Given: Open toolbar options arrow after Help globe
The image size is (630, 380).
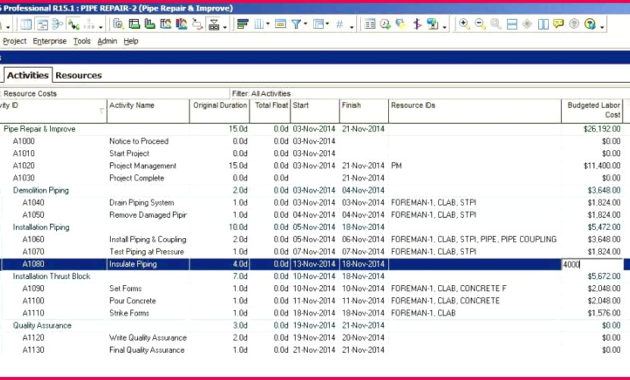Looking at the screenshot, I should click(602, 27).
